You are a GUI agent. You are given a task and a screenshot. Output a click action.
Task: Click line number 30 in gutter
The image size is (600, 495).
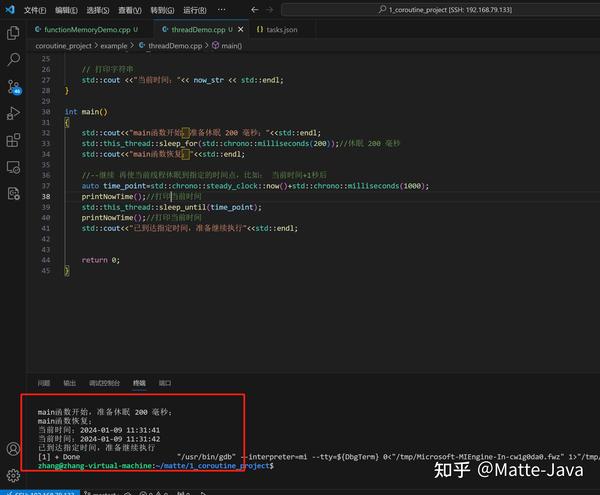(46, 112)
